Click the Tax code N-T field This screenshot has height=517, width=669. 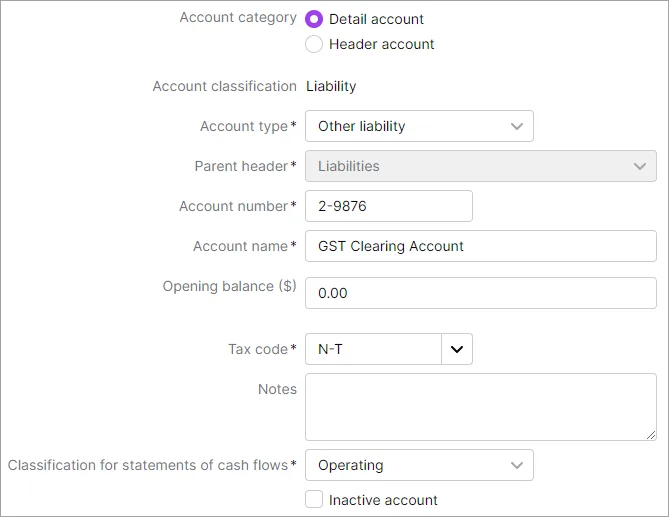coord(373,349)
